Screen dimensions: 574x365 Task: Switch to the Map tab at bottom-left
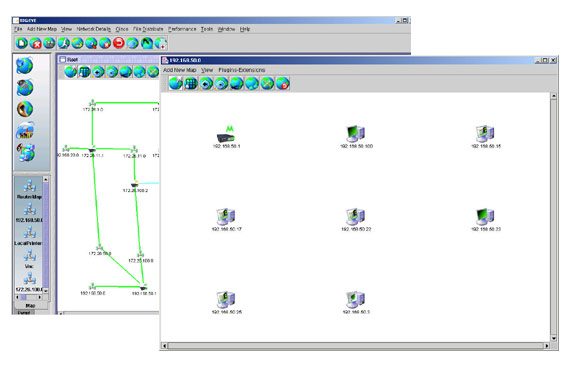coord(30,305)
